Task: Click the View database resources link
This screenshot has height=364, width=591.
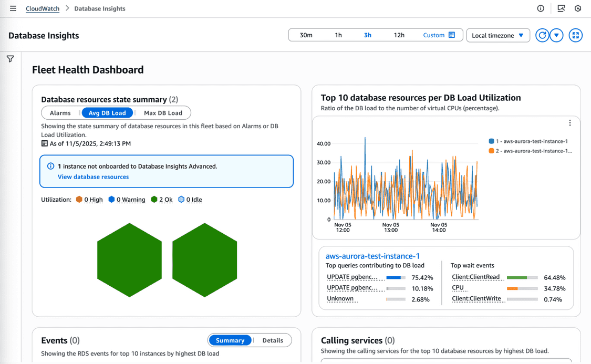Action: 93,176
